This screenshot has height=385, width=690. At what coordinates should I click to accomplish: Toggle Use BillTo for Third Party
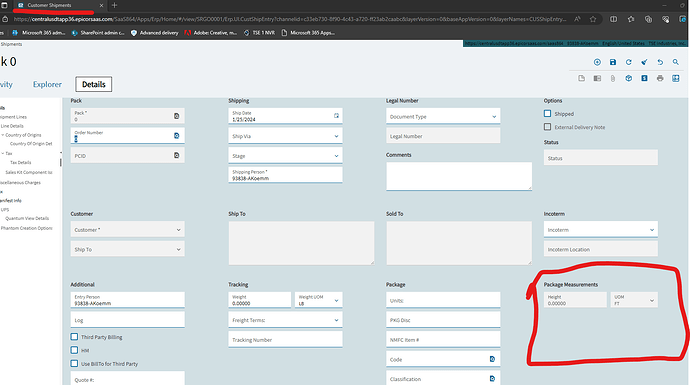[74, 363]
